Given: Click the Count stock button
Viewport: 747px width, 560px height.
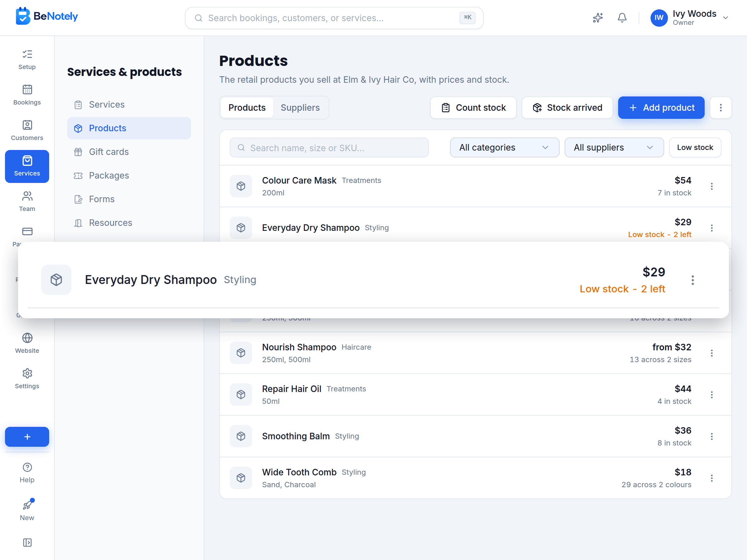Looking at the screenshot, I should coord(473,108).
